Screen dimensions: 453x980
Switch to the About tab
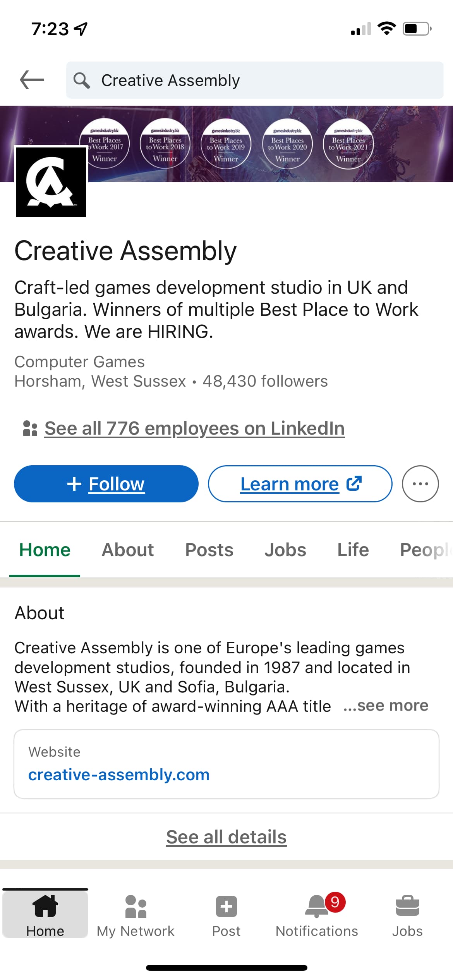point(128,550)
